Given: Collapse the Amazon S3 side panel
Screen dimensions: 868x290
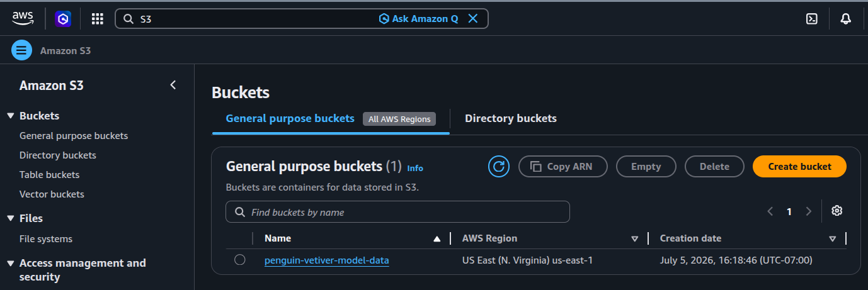Looking at the screenshot, I should point(173,85).
